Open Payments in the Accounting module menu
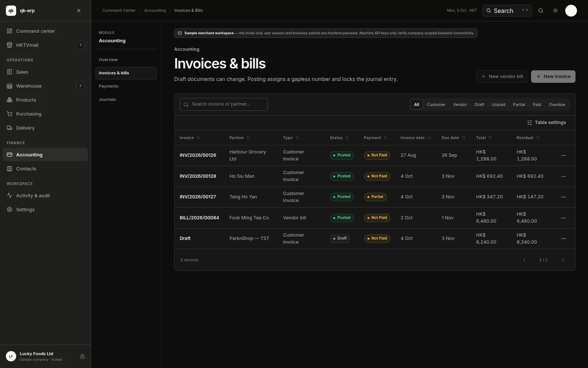Viewport: 588px width, 368px height. click(x=126, y=86)
